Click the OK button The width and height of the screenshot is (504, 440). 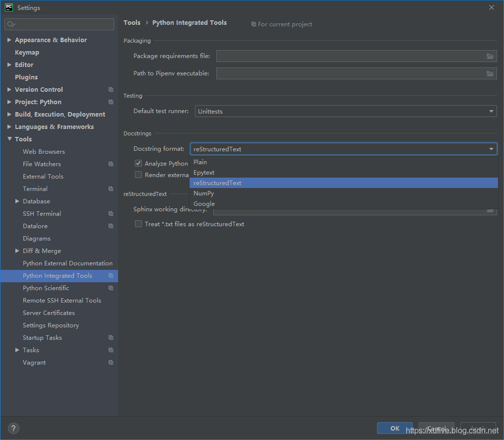(395, 428)
